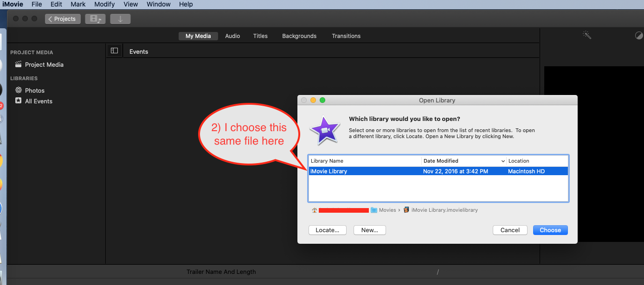This screenshot has height=285, width=644.
Task: Toggle the libraries sidebar visibility button
Action: click(x=115, y=51)
